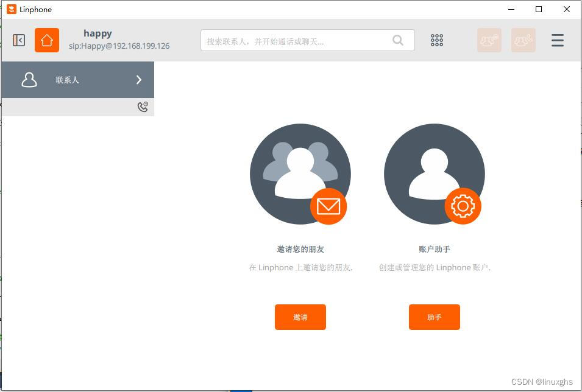Show call history via phone clock icon
Viewport: 582px width, 392px height.
click(143, 107)
